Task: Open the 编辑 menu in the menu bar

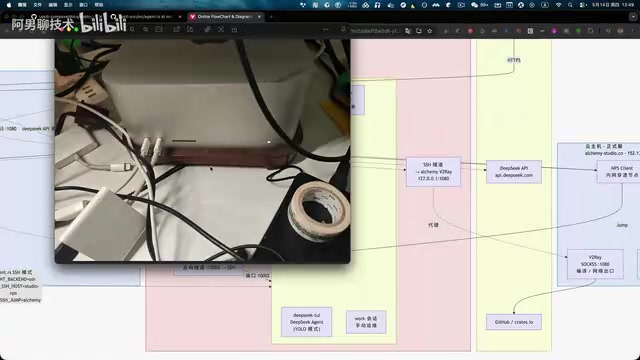Action: [53, 5]
